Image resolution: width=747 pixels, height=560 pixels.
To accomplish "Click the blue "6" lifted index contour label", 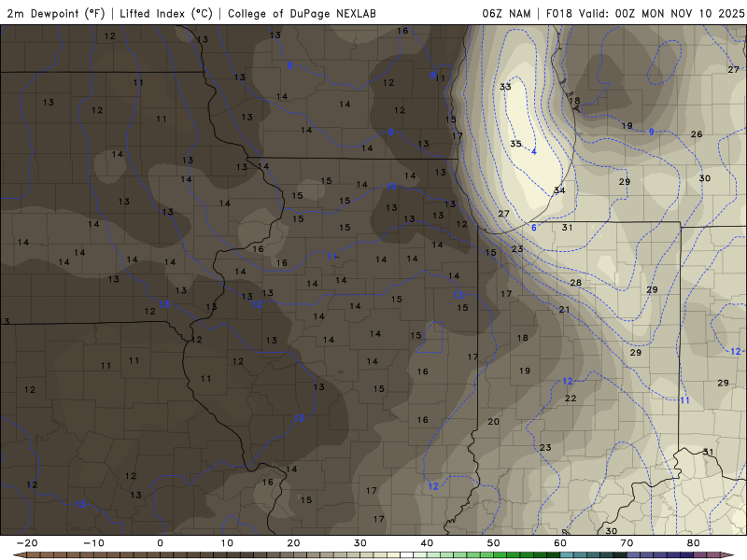I will pos(534,228).
